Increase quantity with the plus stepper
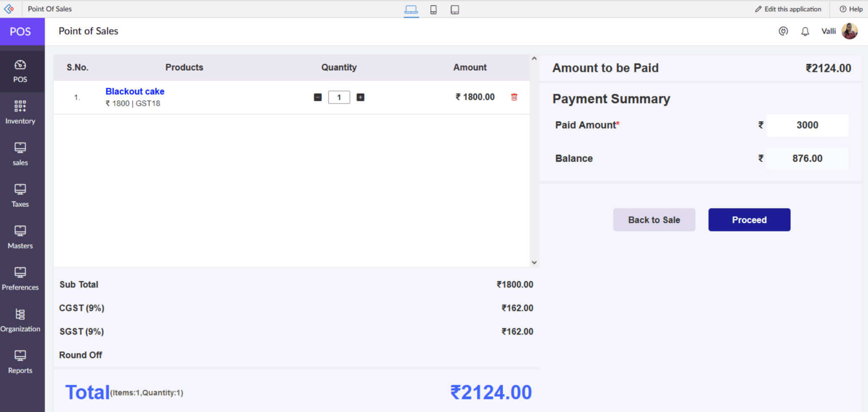The height and width of the screenshot is (412, 868). (360, 97)
